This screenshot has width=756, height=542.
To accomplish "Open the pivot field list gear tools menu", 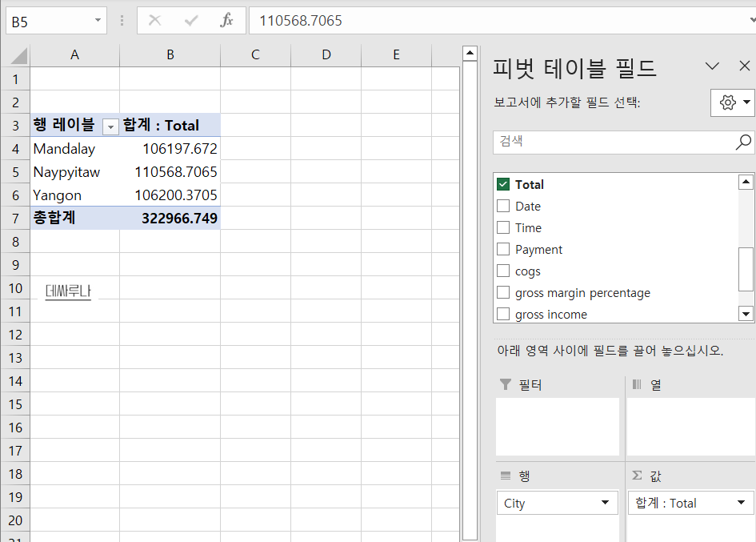I will [x=733, y=102].
